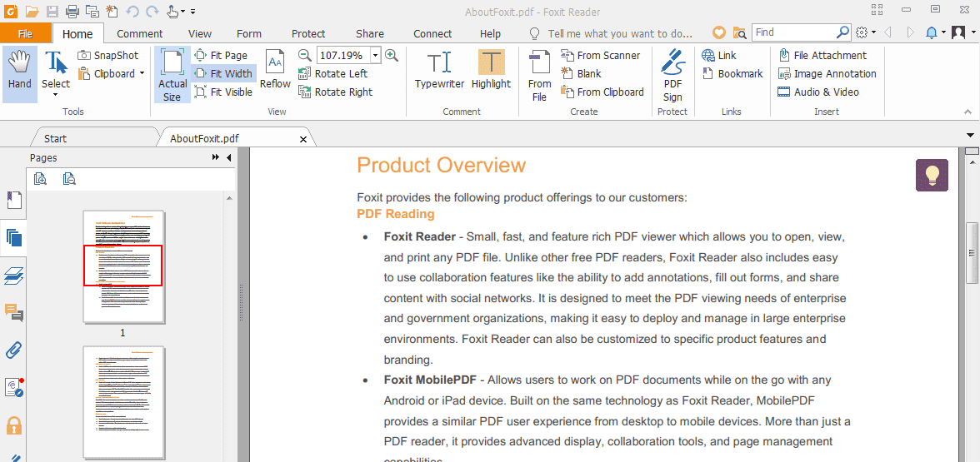Click the Print icon in quick access
This screenshot has height=462, width=980.
pos(72,11)
